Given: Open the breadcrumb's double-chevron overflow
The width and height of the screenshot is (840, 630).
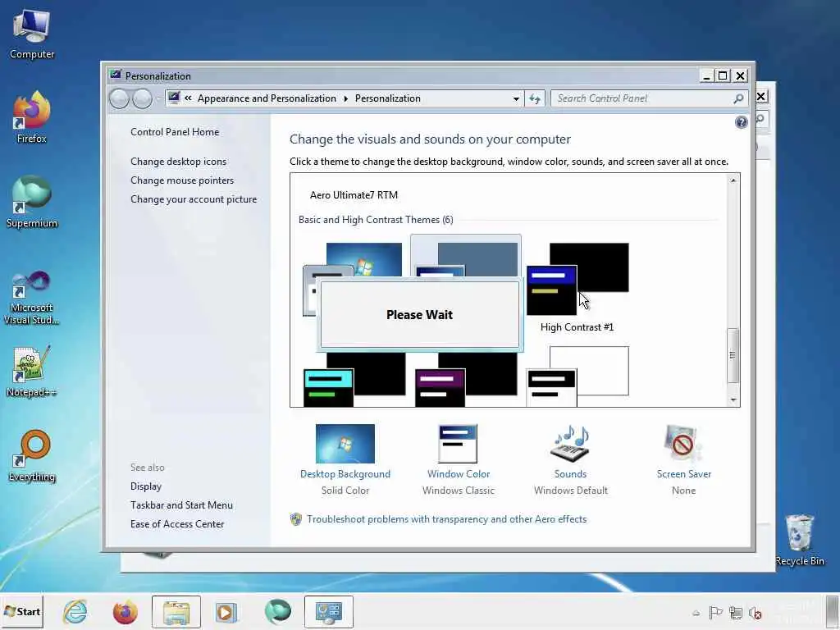Looking at the screenshot, I should click(x=188, y=98).
